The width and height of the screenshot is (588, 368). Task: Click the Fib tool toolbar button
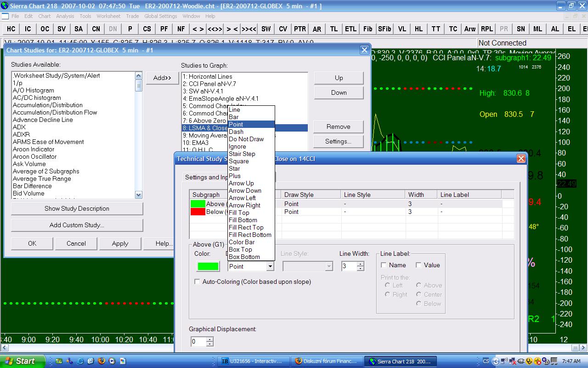pos(367,29)
